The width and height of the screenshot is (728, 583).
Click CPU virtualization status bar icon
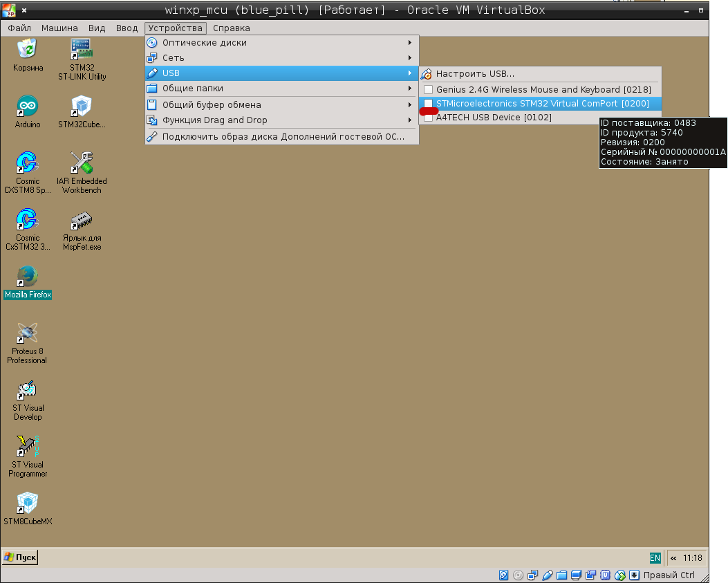click(x=605, y=575)
